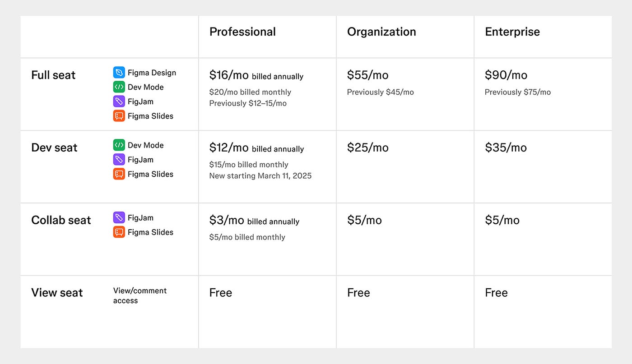The height and width of the screenshot is (364, 632).
Task: Click the Dev Mode icon in Full seat row
Action: pos(119,87)
